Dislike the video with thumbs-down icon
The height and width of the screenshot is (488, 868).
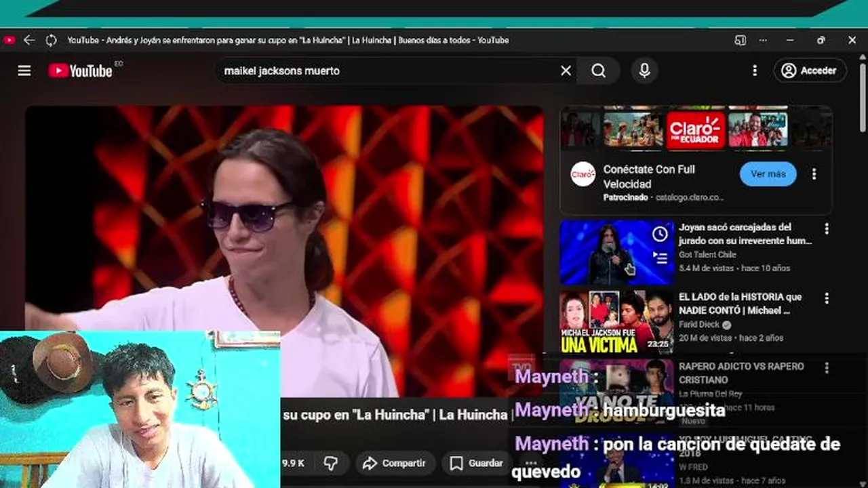(330, 463)
